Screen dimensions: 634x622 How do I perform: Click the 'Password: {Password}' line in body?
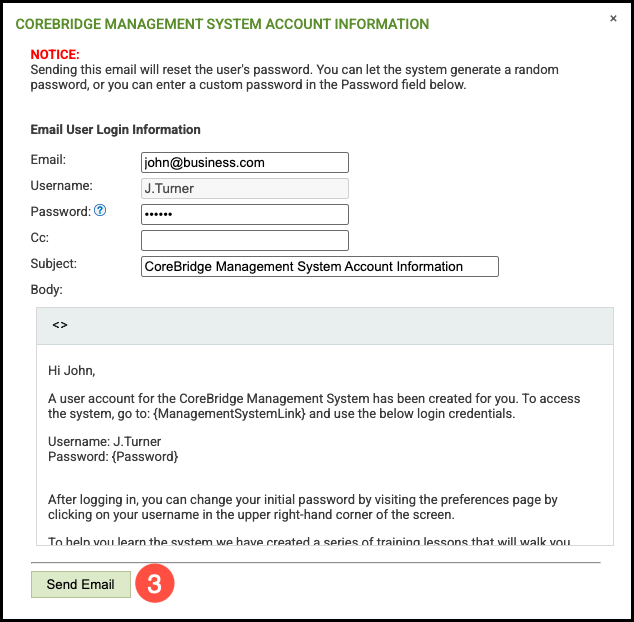pos(113,457)
